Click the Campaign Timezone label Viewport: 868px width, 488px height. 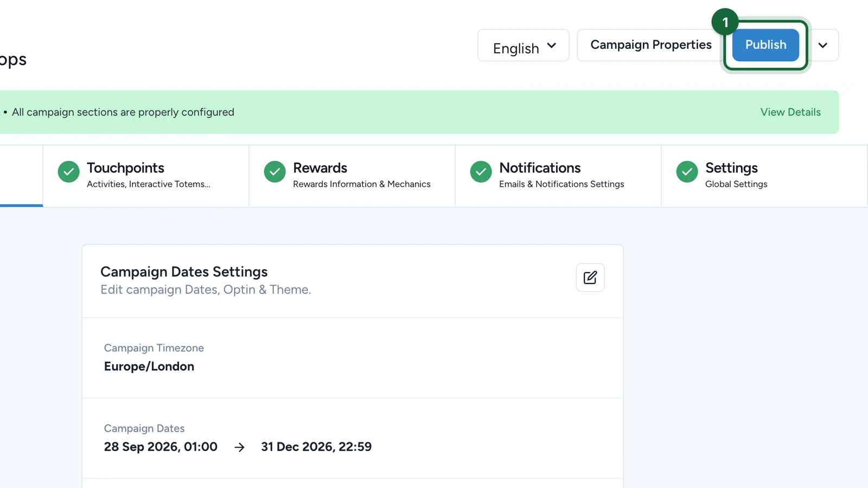[x=154, y=348]
